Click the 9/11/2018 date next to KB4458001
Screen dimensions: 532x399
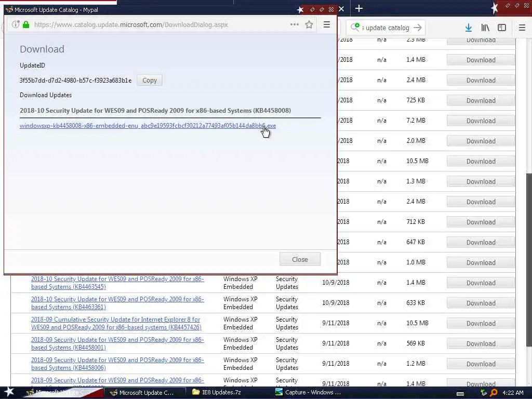click(x=336, y=343)
